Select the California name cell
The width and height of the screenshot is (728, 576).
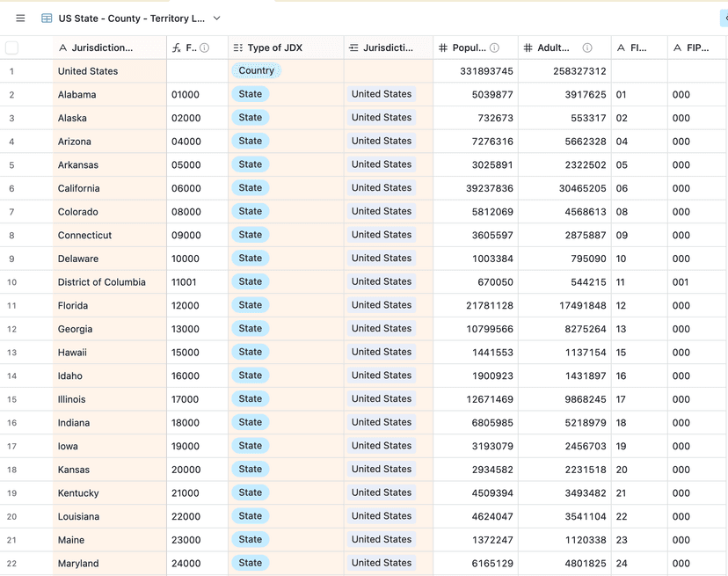coord(79,188)
